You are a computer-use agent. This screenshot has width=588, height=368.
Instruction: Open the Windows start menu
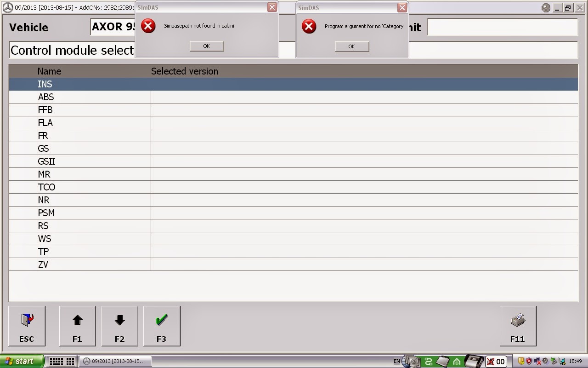tap(22, 361)
